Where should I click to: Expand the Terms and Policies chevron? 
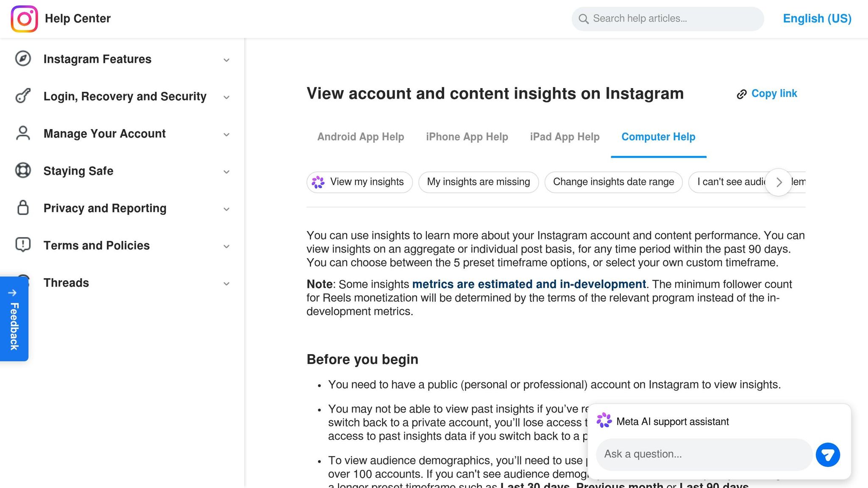click(x=226, y=247)
